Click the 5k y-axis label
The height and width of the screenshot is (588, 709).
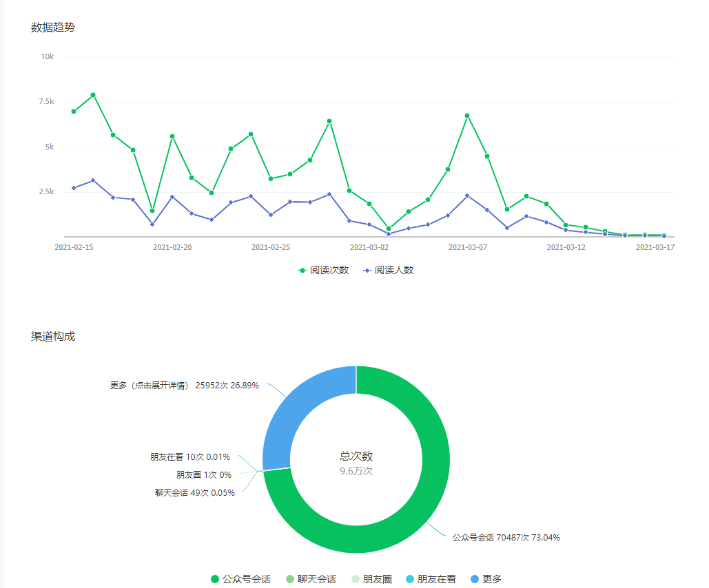[50, 147]
